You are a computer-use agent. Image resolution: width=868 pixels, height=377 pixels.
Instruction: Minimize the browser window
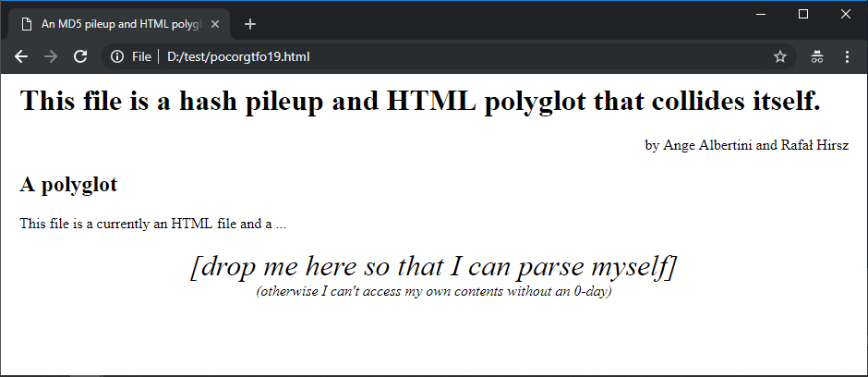[760, 13]
